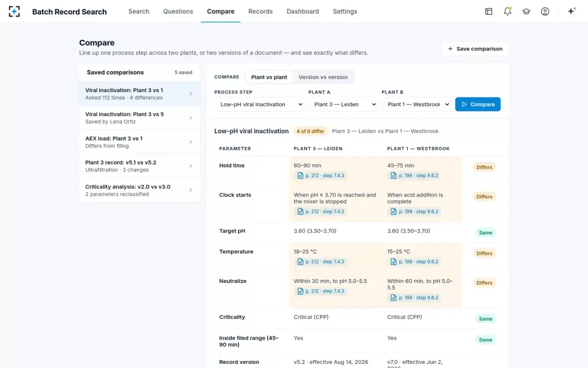Open Temperature Plant 1 source p. 198
This screenshot has height=368, width=588.
click(x=414, y=262)
